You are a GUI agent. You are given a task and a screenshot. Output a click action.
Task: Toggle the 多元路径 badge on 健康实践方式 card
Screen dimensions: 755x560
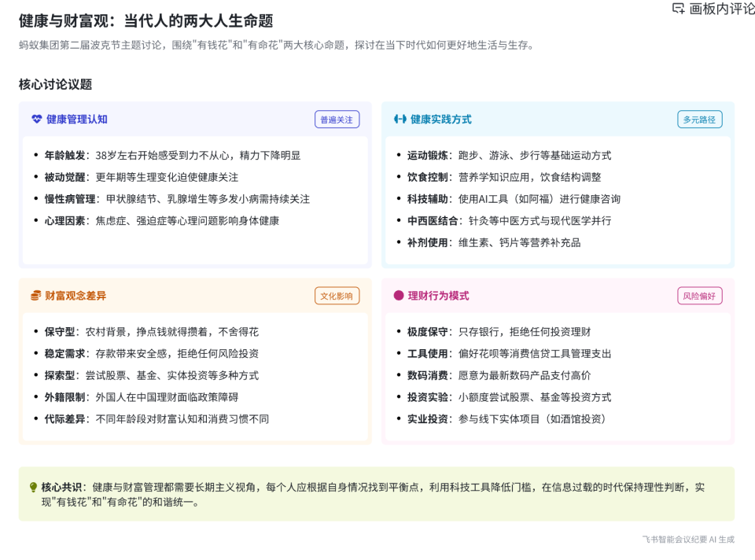[699, 120]
